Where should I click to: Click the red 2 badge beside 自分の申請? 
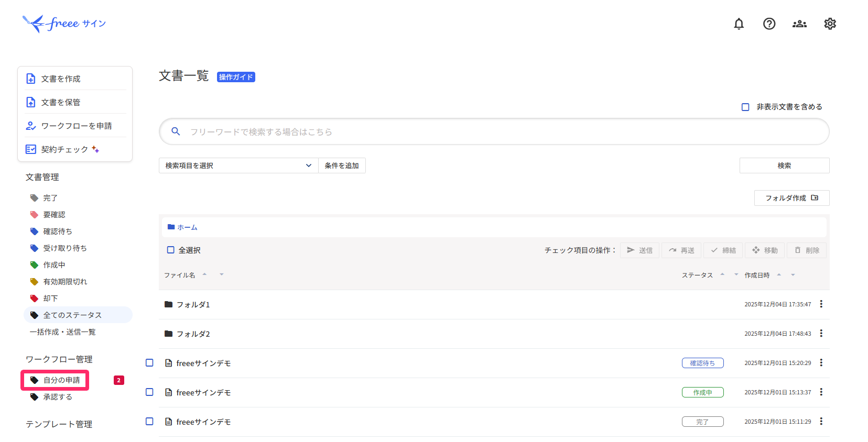(x=119, y=380)
